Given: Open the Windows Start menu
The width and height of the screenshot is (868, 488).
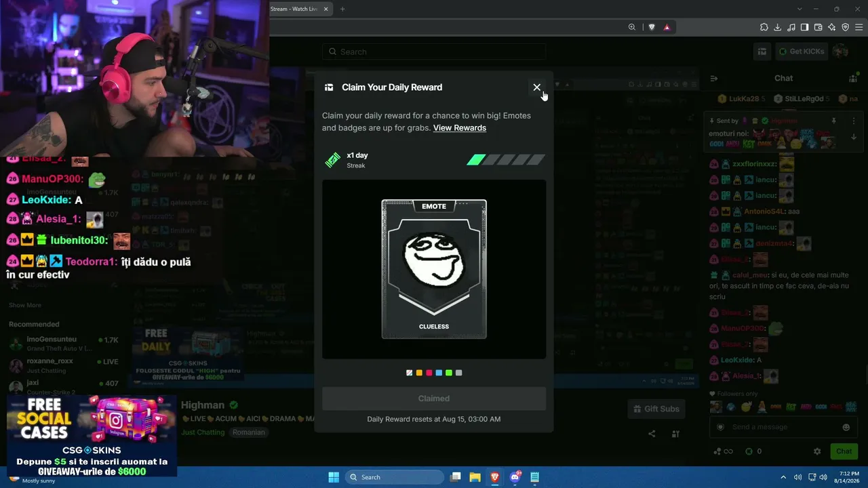Looking at the screenshot, I should (334, 477).
